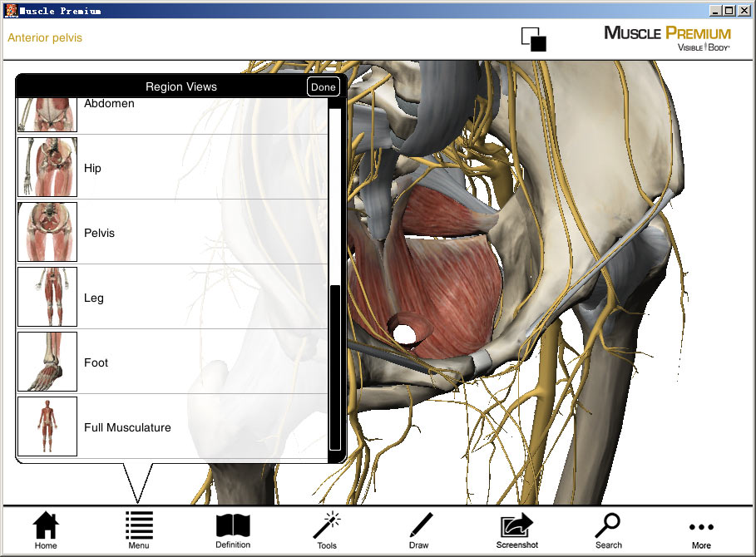756x557 pixels.
Task: Take a Screenshot using the share icon
Action: (516, 530)
